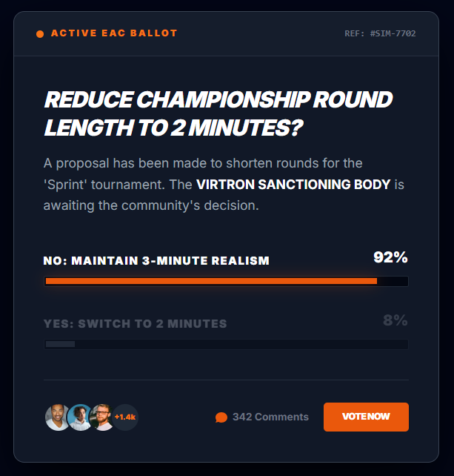The width and height of the screenshot is (454, 476).
Task: Click the Reduce Championship Round Length headline
Action: [x=218, y=113]
